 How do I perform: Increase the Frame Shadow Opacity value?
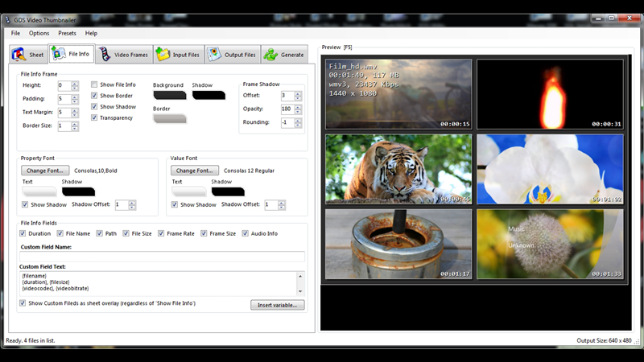click(298, 107)
